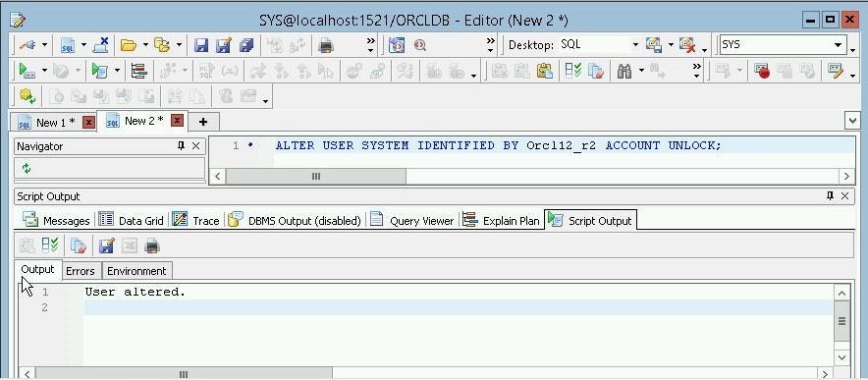The image size is (868, 380).
Task: Click the magnifier zoom search icon
Action: 420,45
